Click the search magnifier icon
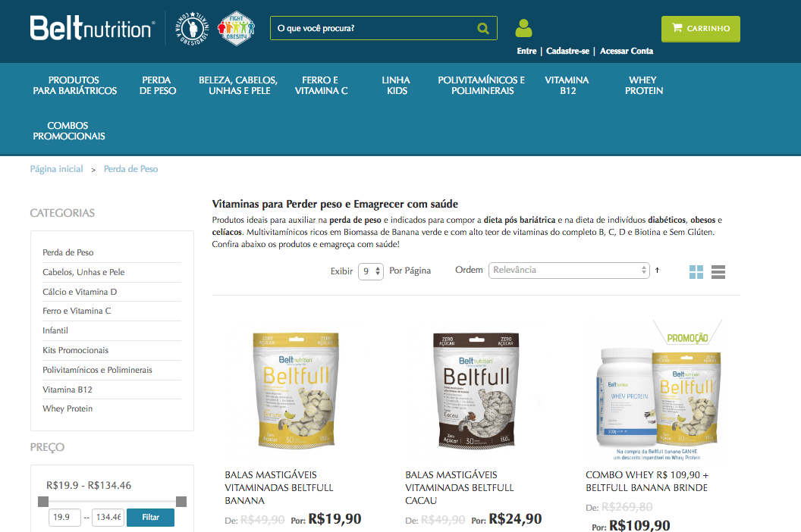The height and width of the screenshot is (532, 801). pyautogui.click(x=482, y=29)
